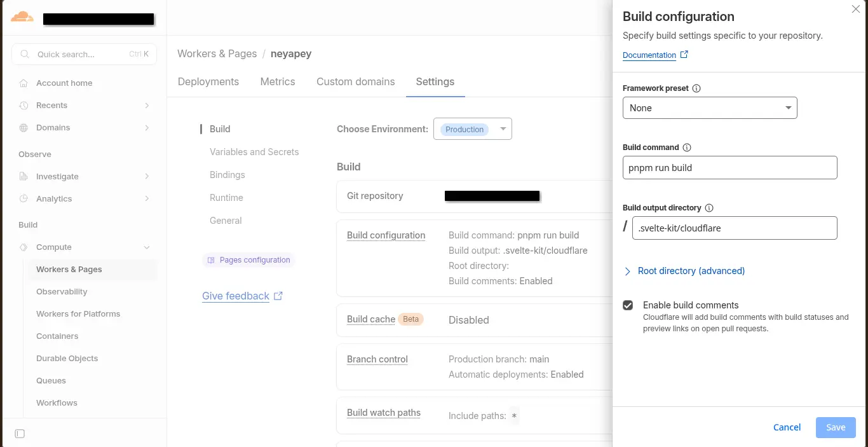Image resolution: width=868 pixels, height=447 pixels.
Task: Expand the Recents sidebar chevron
Action: click(147, 106)
